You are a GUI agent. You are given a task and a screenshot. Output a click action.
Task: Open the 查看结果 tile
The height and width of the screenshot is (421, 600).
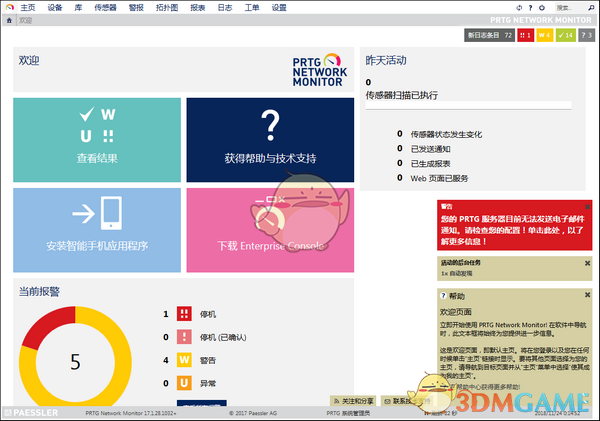point(97,140)
